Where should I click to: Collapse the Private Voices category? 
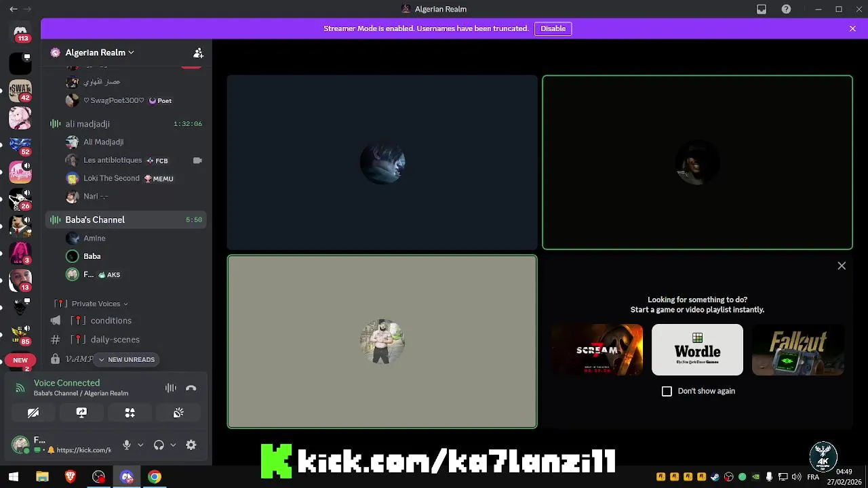[x=100, y=304]
